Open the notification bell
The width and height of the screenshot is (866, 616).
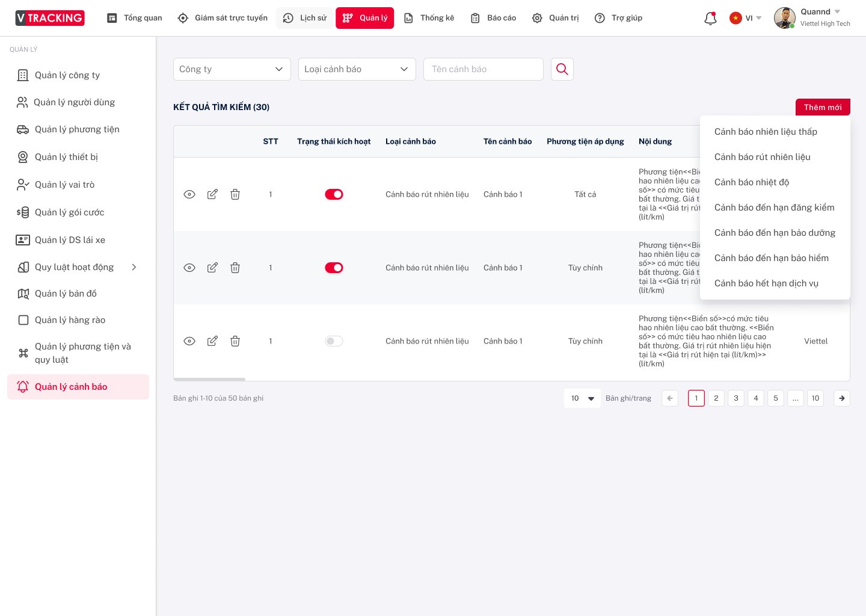(x=710, y=18)
